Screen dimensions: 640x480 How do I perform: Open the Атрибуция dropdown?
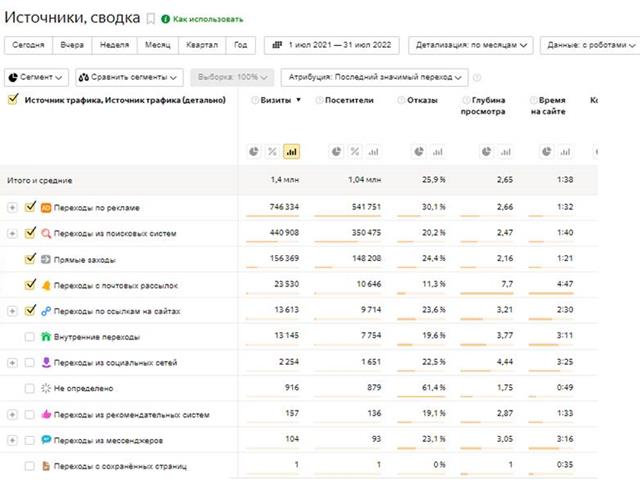click(x=375, y=77)
